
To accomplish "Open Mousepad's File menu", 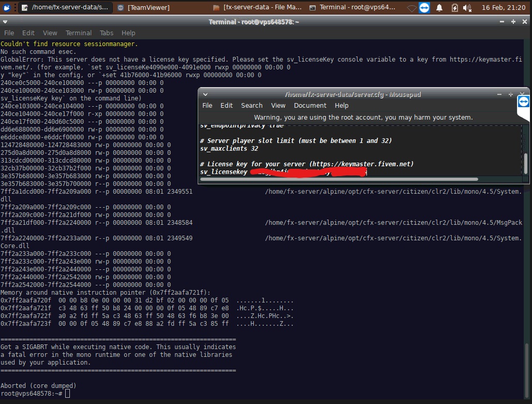I will (x=207, y=105).
